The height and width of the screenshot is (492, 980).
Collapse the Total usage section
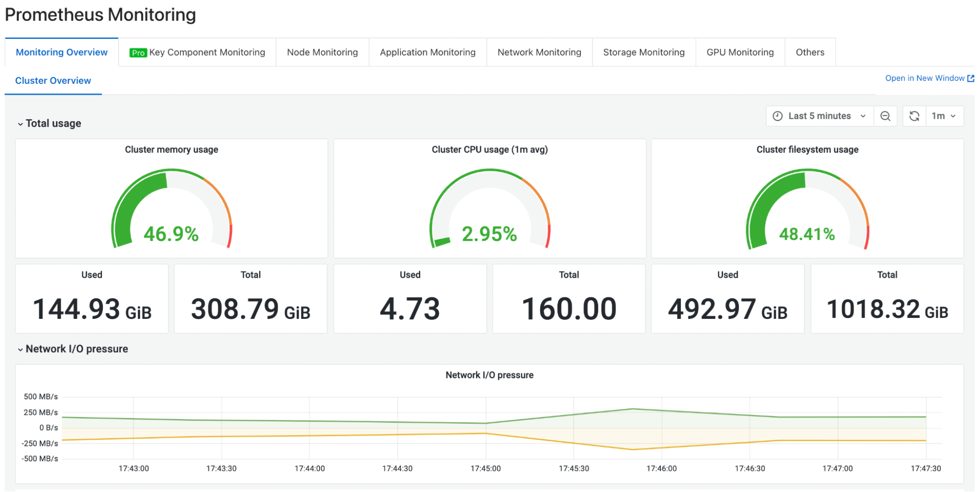tap(49, 124)
